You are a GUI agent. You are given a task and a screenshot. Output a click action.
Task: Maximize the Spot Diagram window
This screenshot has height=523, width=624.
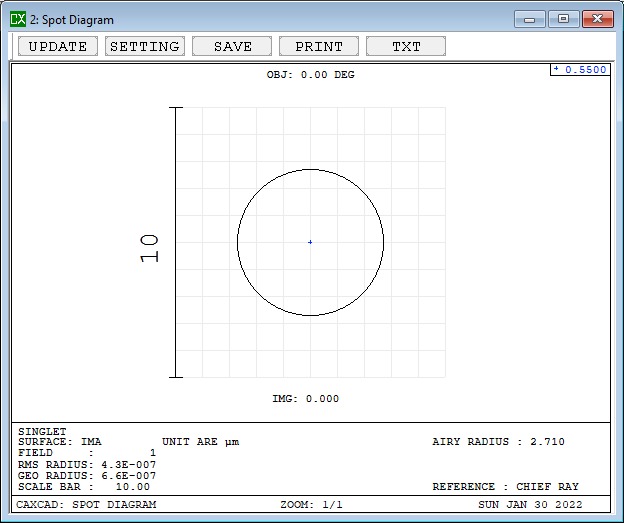coord(564,19)
